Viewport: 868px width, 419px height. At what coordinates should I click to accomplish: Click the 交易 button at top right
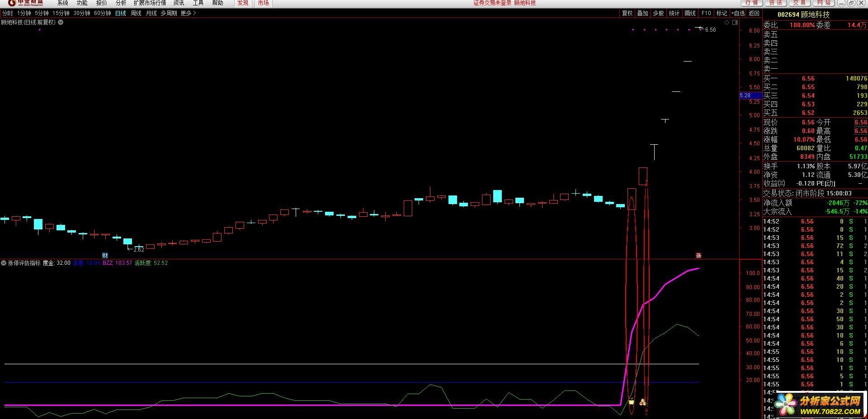coord(799,3)
